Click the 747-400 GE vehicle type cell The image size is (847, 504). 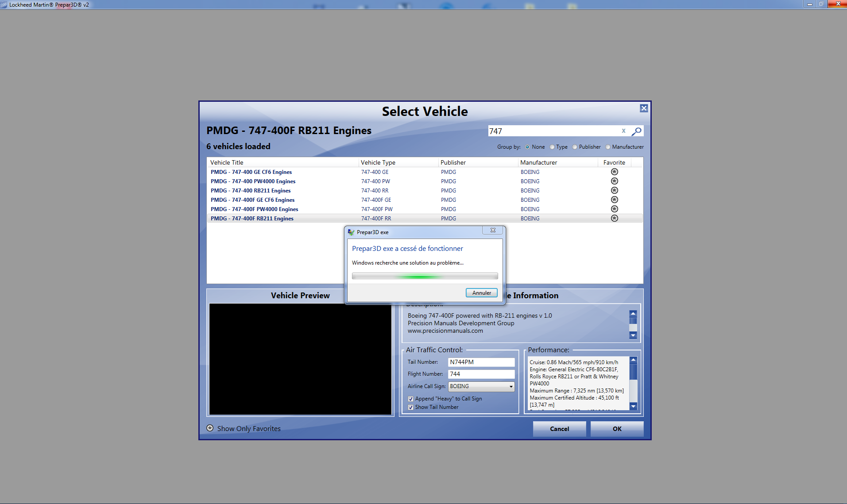pos(375,172)
